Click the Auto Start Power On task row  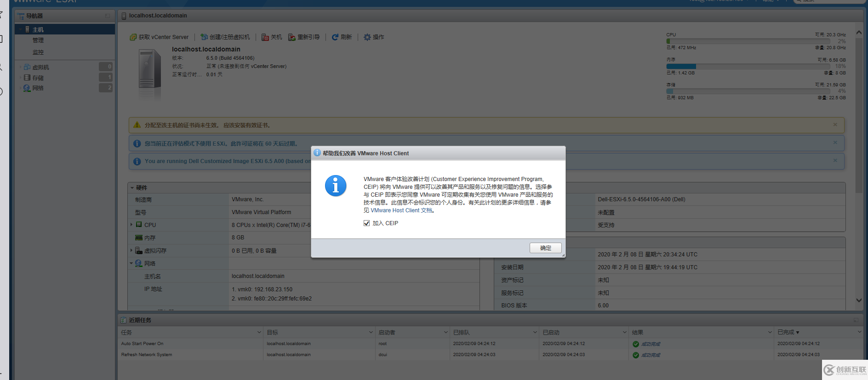(490, 344)
